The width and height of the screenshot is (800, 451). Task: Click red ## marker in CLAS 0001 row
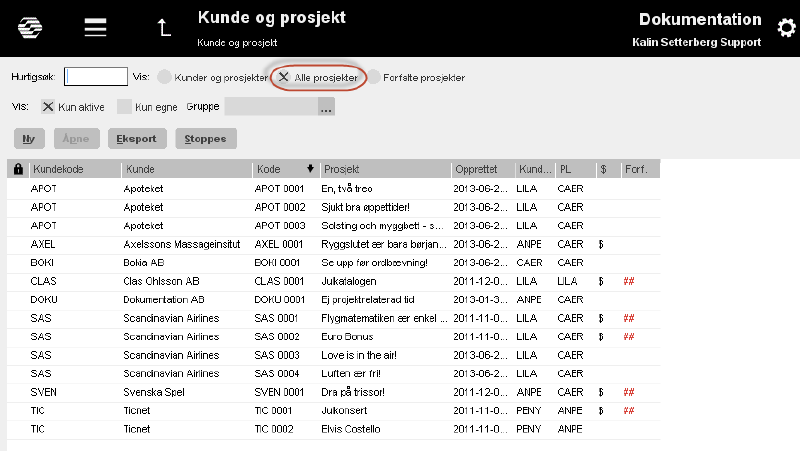point(629,281)
